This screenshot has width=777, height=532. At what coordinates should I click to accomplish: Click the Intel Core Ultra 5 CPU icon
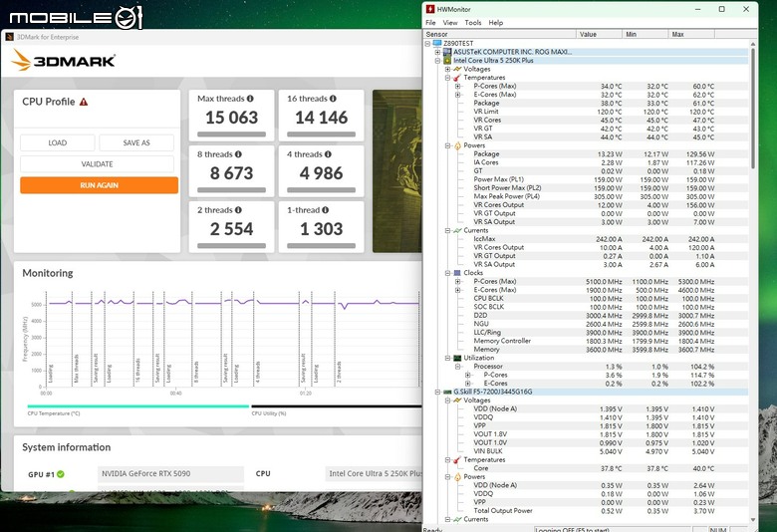point(447,61)
